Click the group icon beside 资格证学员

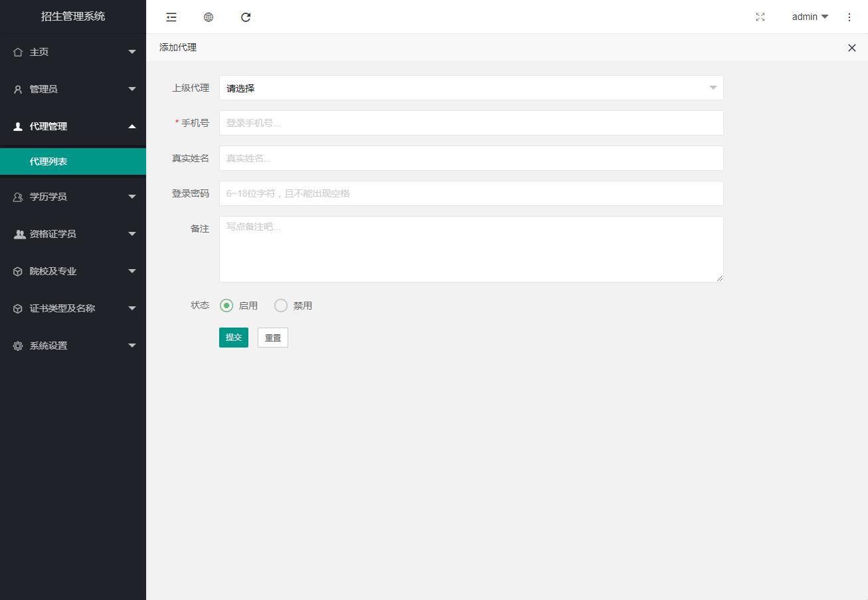[19, 234]
